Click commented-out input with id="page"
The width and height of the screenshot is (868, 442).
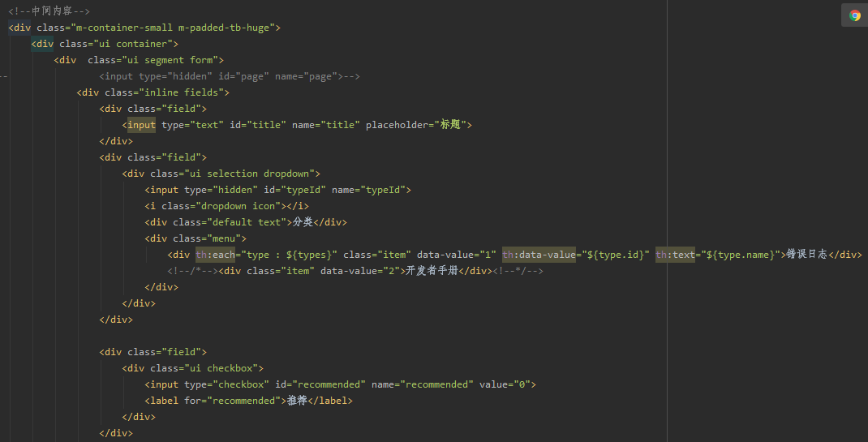[230, 76]
